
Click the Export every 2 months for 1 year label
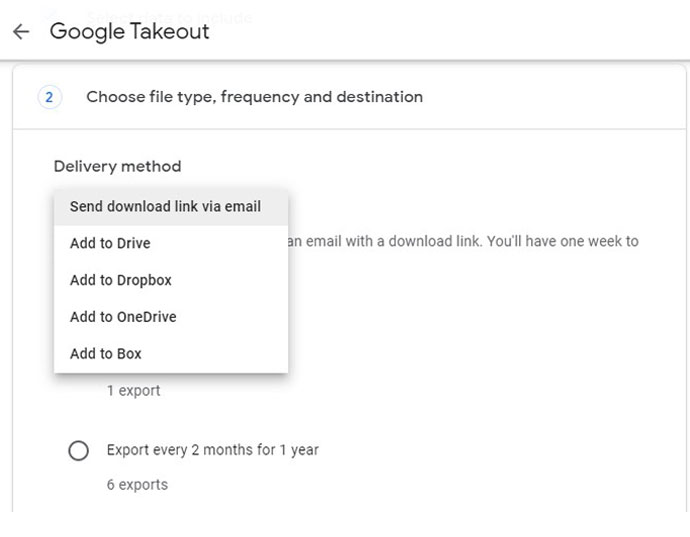tap(213, 450)
